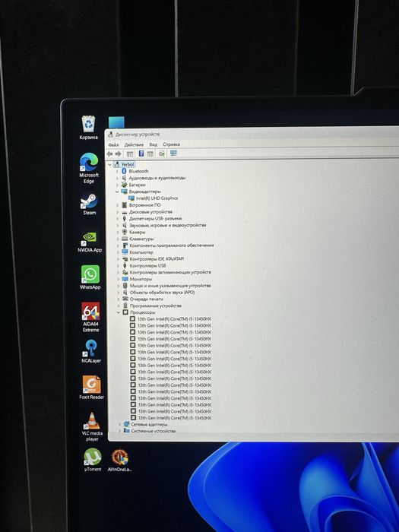399x532 pixels.
Task: Select the Программные устройства row
Action: (156, 306)
